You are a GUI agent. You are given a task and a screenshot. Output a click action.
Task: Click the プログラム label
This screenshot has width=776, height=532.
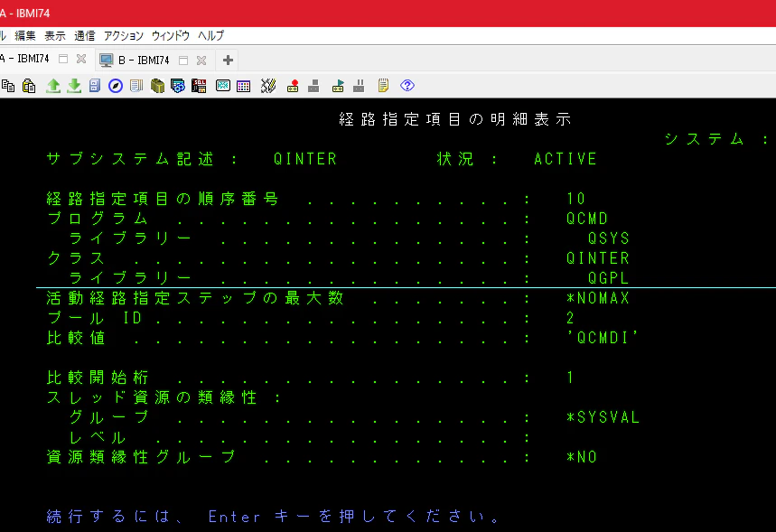pyautogui.click(x=98, y=219)
